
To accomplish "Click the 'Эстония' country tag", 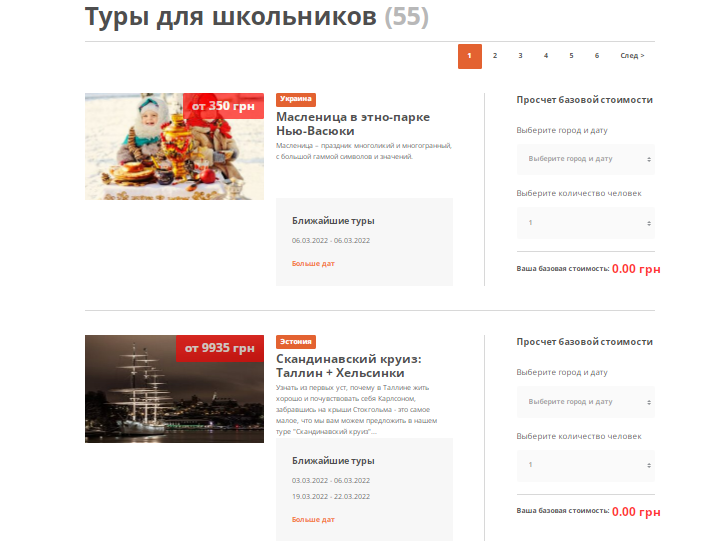I will pyautogui.click(x=296, y=342).
